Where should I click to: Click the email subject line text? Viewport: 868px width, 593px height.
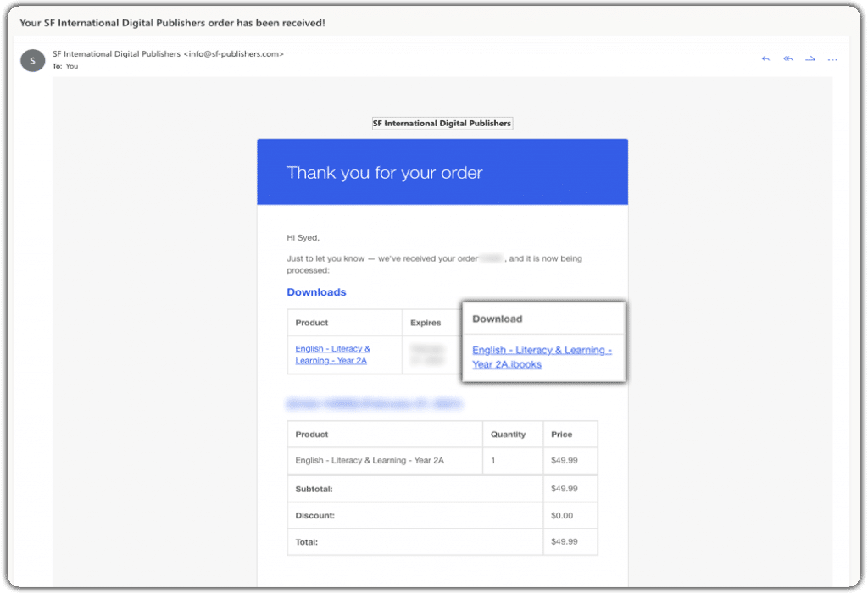pos(172,23)
